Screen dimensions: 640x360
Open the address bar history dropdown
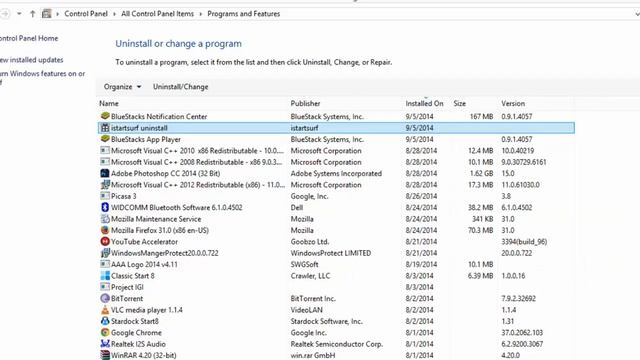[x=637, y=14]
